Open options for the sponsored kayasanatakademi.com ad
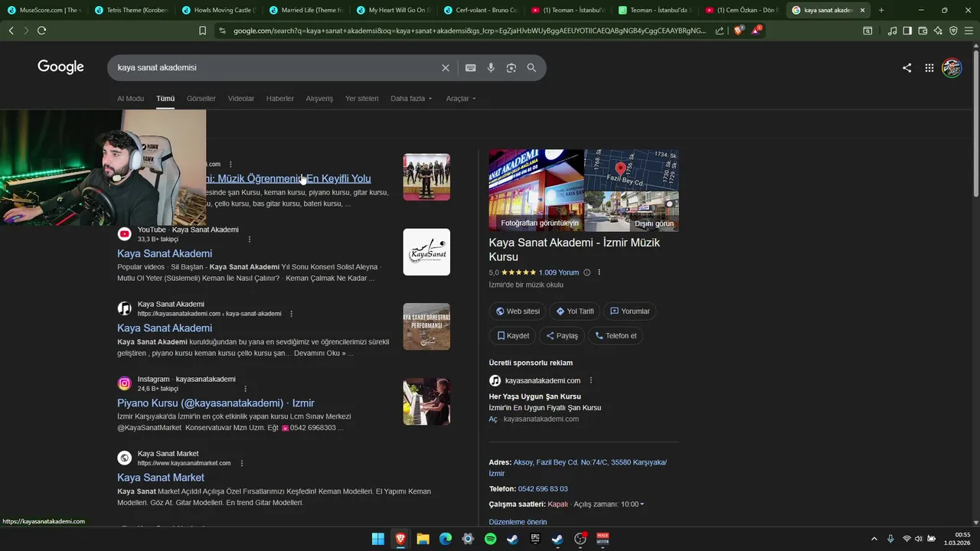 click(x=590, y=380)
